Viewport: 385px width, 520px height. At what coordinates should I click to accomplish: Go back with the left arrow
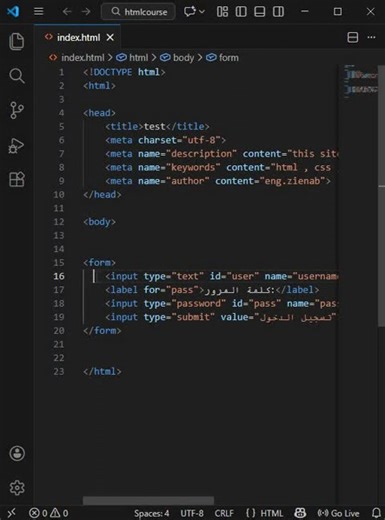click(x=67, y=12)
